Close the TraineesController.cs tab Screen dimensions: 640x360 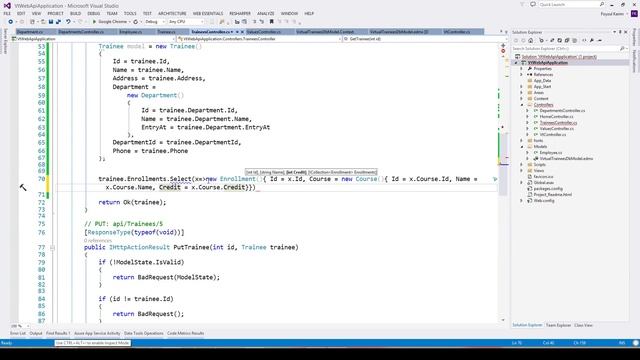[x=242, y=32]
